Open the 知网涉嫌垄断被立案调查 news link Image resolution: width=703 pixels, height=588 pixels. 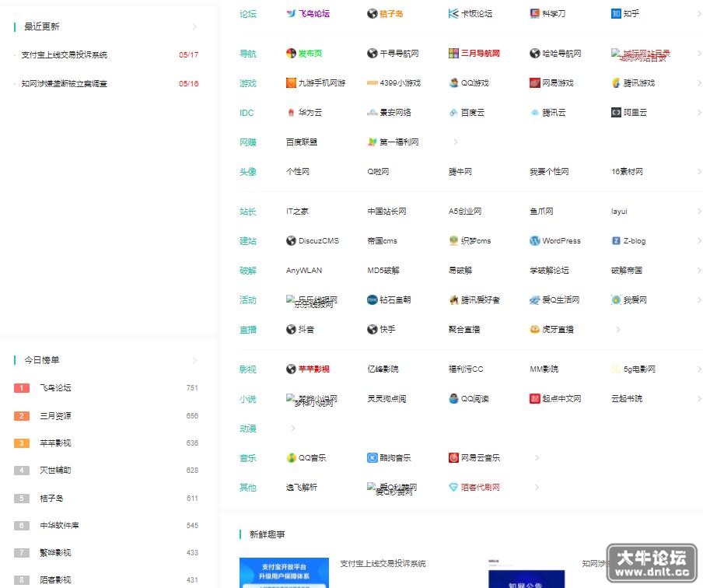click(x=64, y=83)
